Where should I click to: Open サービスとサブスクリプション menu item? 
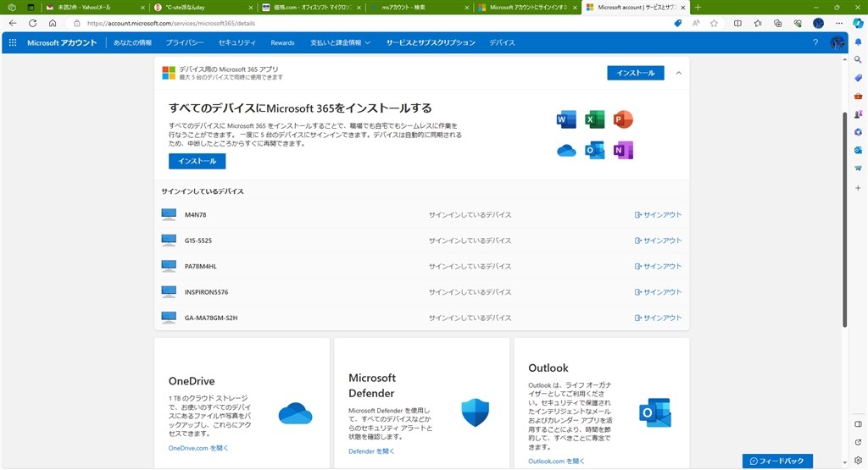point(431,42)
